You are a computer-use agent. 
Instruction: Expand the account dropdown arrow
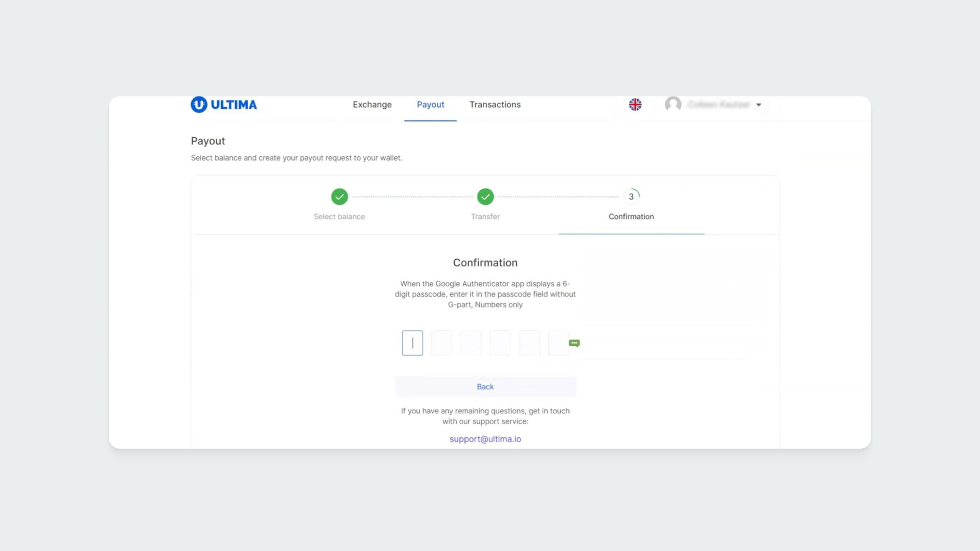(758, 105)
